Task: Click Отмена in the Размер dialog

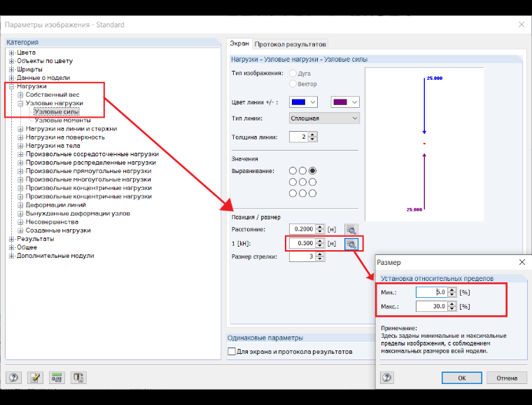Action: tap(507, 378)
